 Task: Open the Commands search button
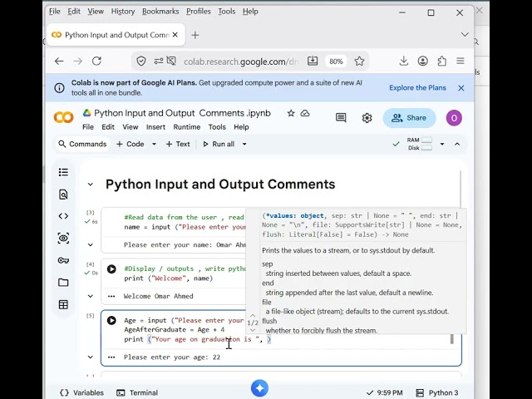tap(82, 144)
